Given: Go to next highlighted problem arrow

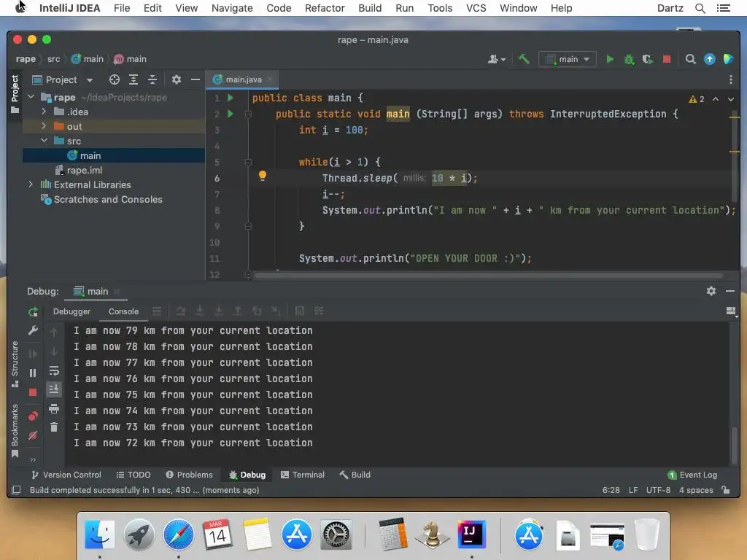Looking at the screenshot, I should (x=731, y=99).
